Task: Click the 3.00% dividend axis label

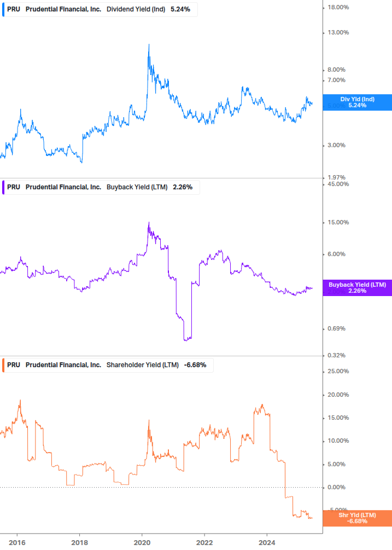Action: [336, 145]
